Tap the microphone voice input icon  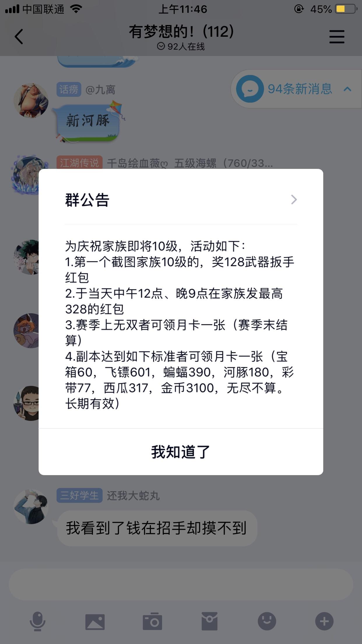pyautogui.click(x=38, y=621)
